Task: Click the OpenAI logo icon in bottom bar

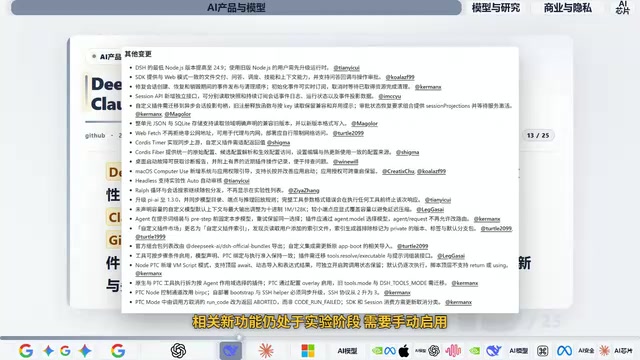Action: point(178,350)
